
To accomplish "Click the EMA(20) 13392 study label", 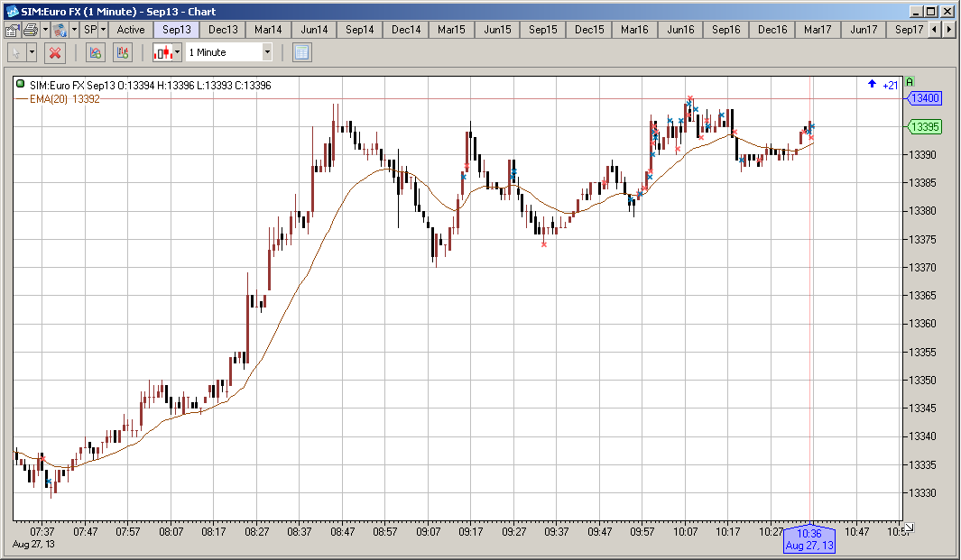I will pyautogui.click(x=64, y=99).
